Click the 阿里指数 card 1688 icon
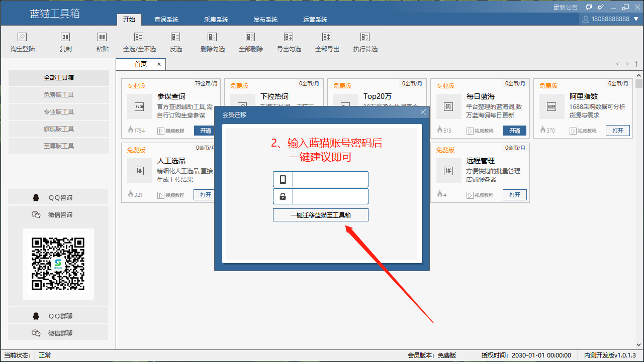The height and width of the screenshot is (362, 644). (x=551, y=106)
